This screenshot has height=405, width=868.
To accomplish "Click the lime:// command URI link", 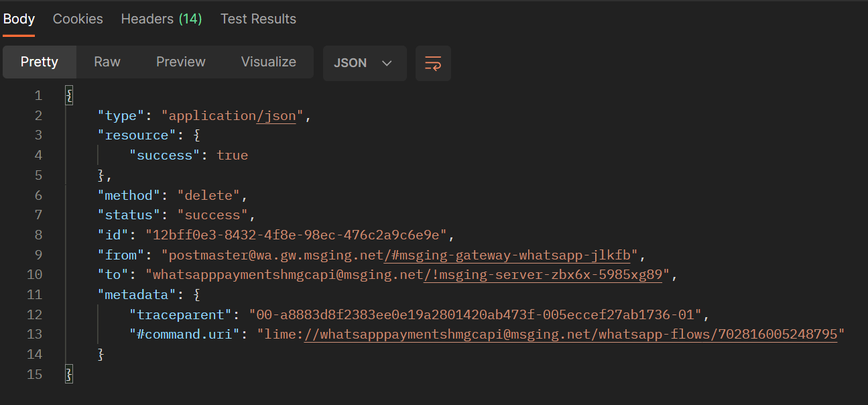I will pyautogui.click(x=571, y=334).
